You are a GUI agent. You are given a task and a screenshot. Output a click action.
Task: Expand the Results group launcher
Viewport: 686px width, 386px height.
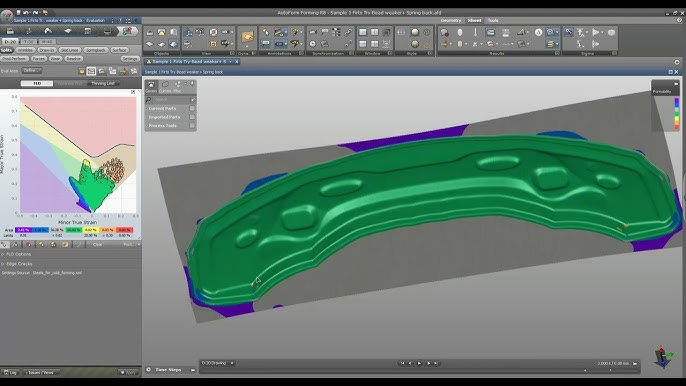(x=557, y=53)
